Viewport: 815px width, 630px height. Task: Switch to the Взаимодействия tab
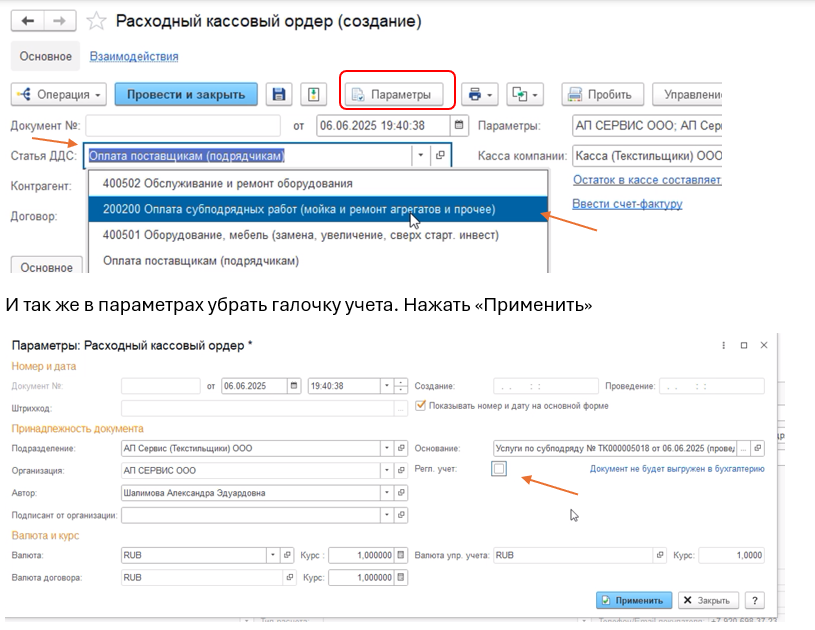tap(134, 57)
